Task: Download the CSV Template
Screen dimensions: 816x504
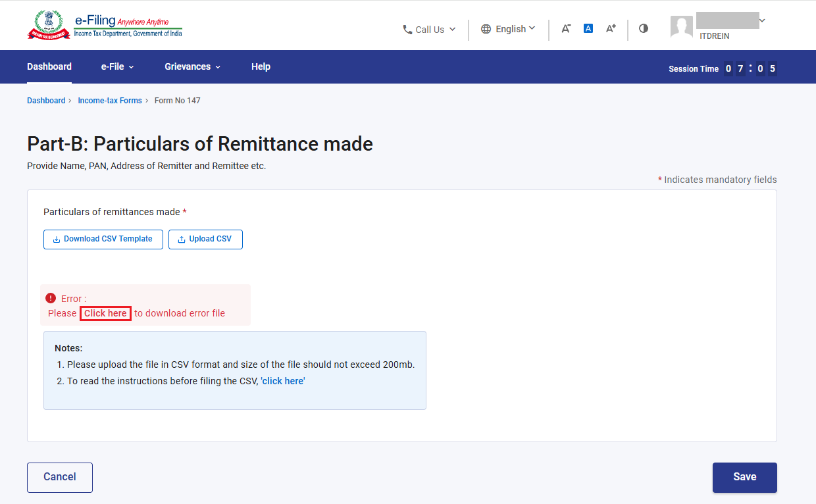Action: pos(103,239)
